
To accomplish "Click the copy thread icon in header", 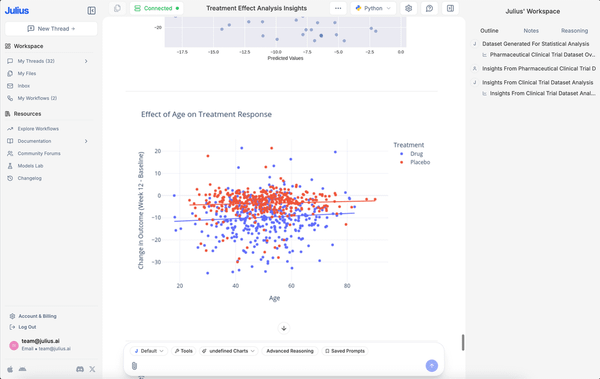I will (x=117, y=8).
